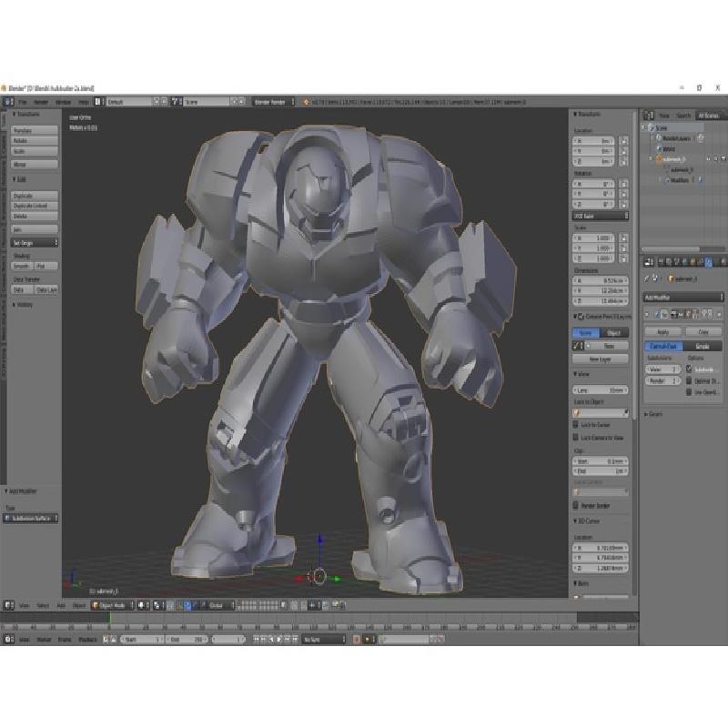The image size is (728, 728).
Task: Jump to the last frame control
Action: (x=295, y=640)
